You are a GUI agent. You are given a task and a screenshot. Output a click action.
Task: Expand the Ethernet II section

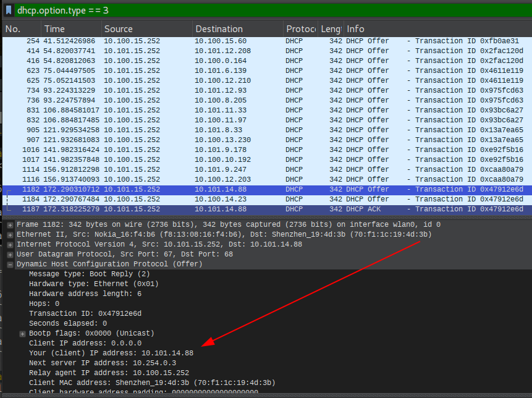click(x=11, y=235)
